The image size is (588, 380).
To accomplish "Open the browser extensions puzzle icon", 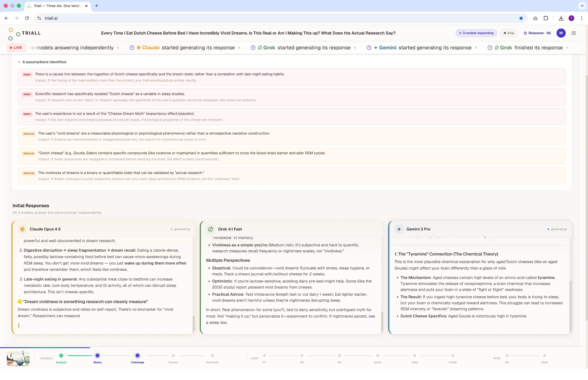I will [x=546, y=18].
